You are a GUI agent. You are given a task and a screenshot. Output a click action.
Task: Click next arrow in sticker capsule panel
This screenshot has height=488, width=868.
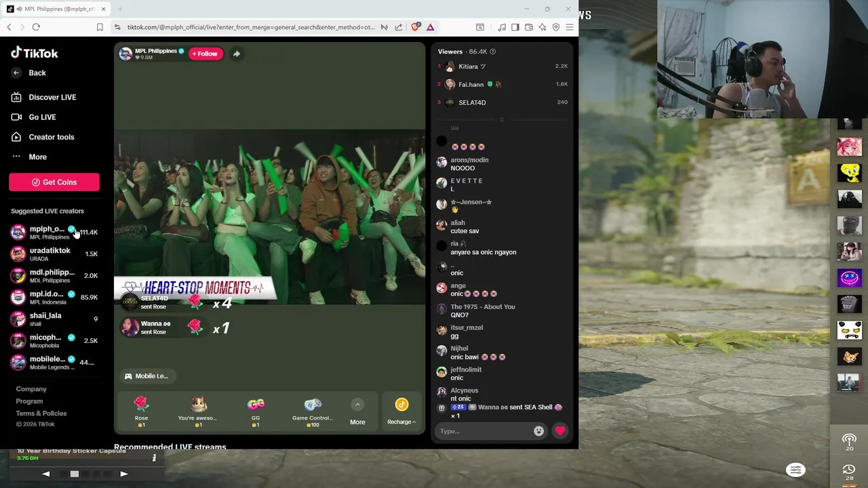click(x=123, y=474)
